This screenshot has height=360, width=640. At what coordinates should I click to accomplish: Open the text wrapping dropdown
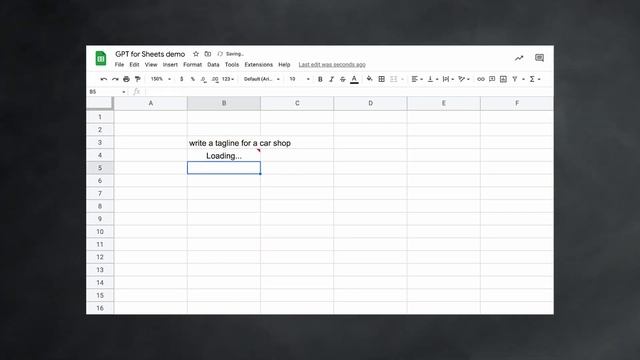(x=448, y=79)
